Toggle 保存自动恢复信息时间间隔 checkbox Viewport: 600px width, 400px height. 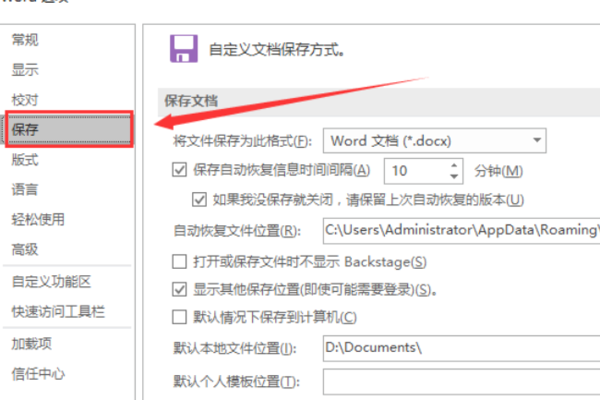(179, 170)
